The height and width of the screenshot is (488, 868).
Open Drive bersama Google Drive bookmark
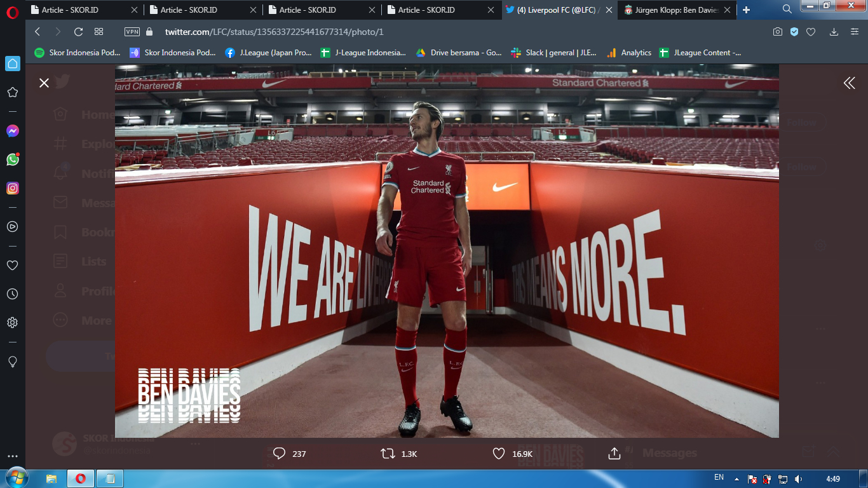459,53
